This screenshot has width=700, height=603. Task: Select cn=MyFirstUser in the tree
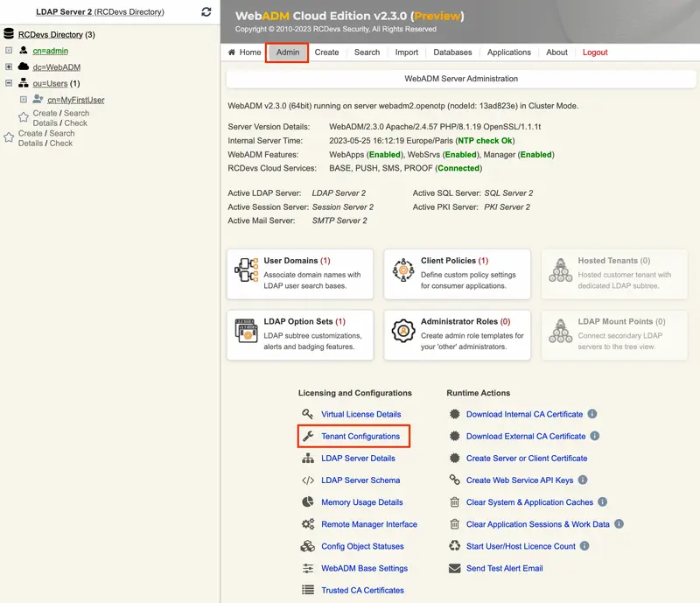[76, 100]
